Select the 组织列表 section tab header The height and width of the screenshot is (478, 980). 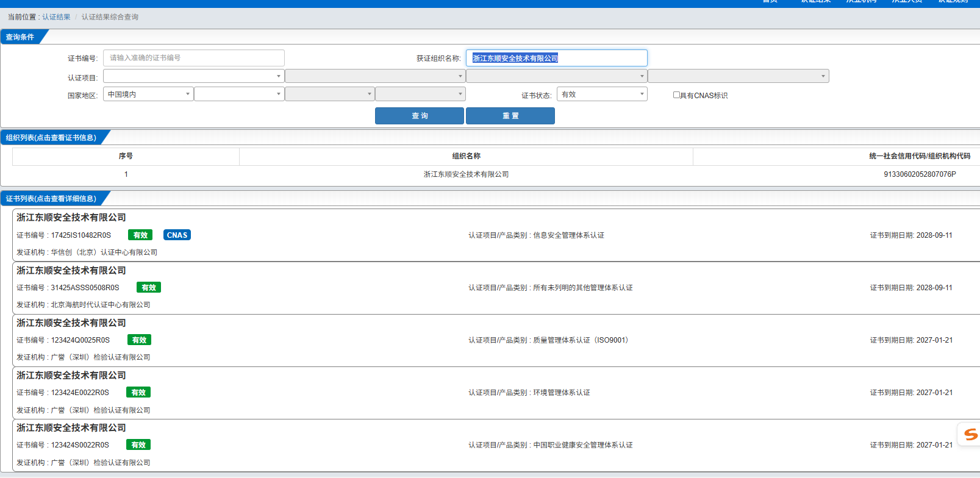pyautogui.click(x=51, y=138)
